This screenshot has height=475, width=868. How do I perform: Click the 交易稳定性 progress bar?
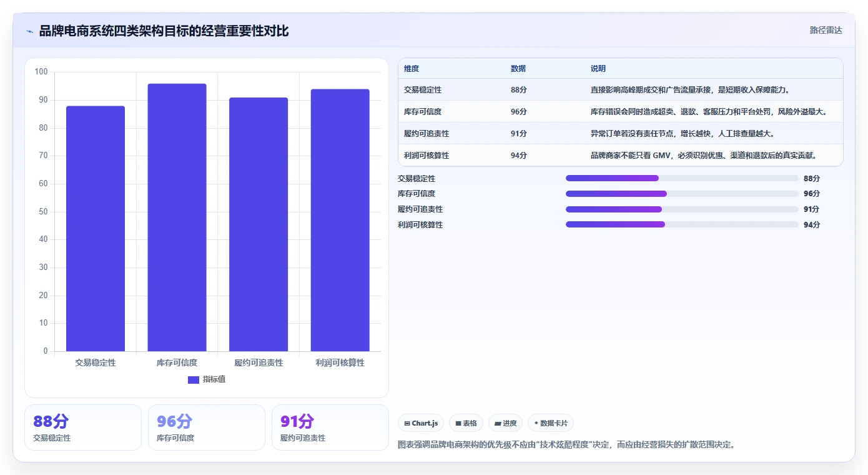(682, 178)
